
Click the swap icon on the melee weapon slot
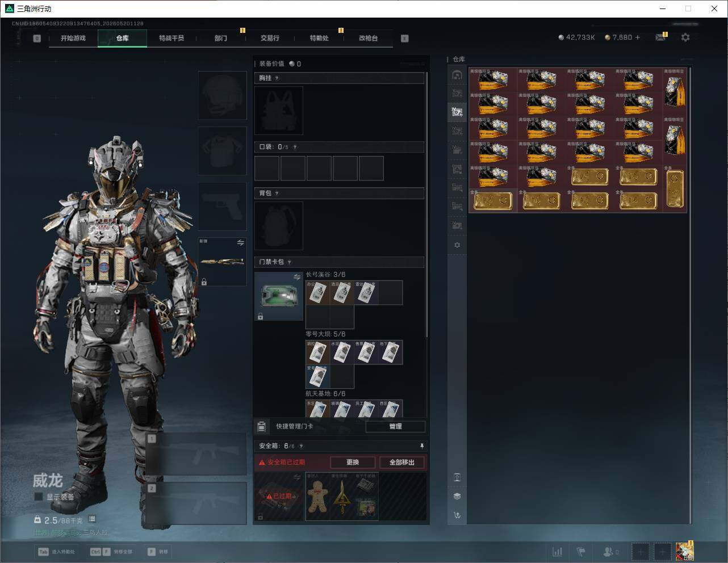[x=240, y=243]
